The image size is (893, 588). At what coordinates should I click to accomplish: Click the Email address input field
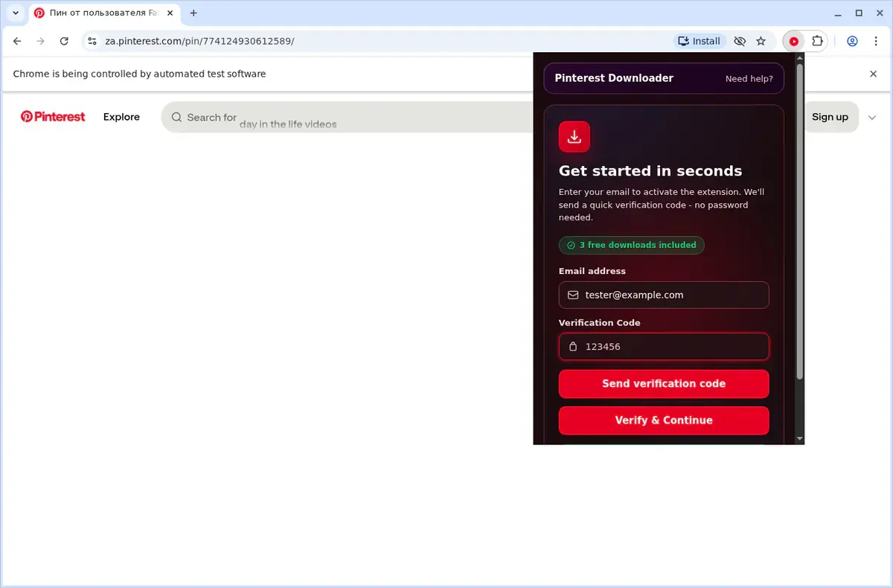click(x=664, y=295)
